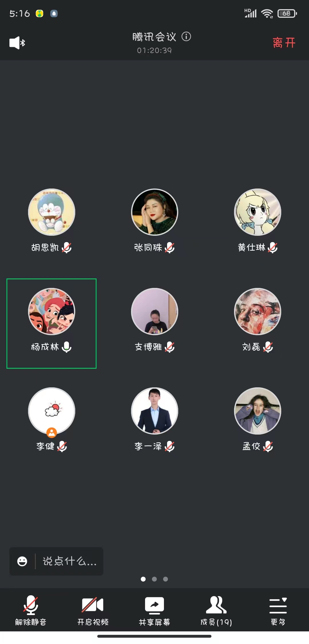Go to the third page dot

(x=165, y=579)
